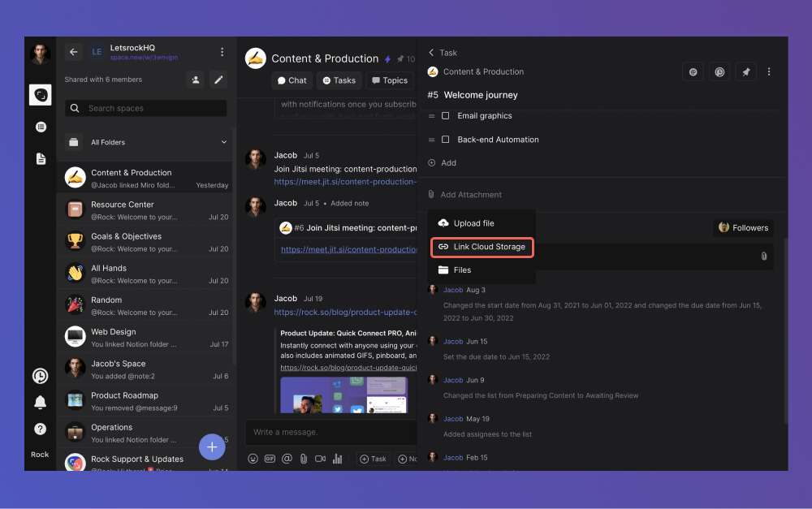Open the emoji picker in the message toolbar
812x509 pixels.
click(x=253, y=459)
